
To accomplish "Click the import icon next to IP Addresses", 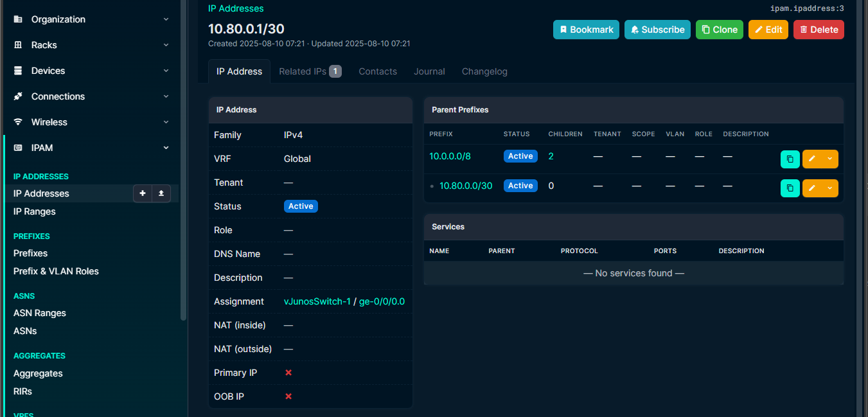I will [161, 193].
